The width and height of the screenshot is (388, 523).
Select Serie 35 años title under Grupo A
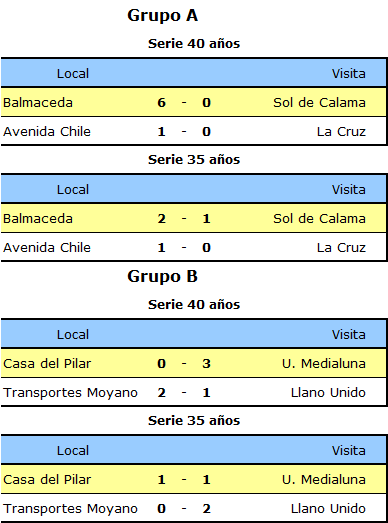194,160
